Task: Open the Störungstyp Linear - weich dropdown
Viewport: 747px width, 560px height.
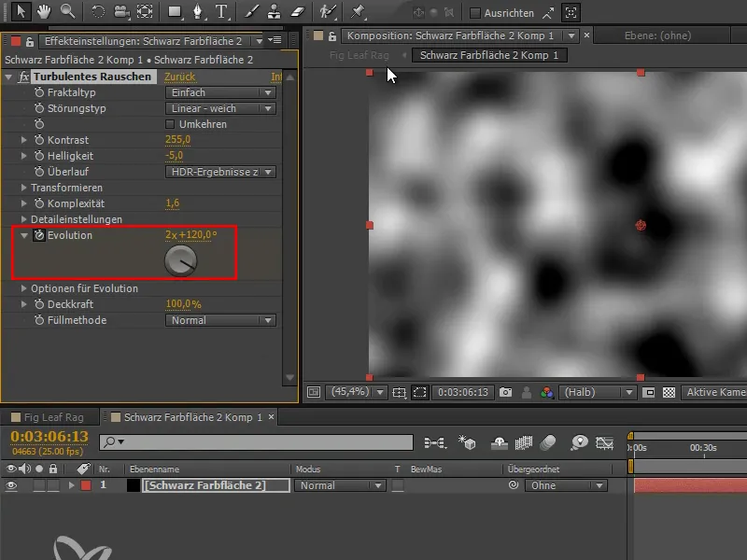Action: click(220, 108)
